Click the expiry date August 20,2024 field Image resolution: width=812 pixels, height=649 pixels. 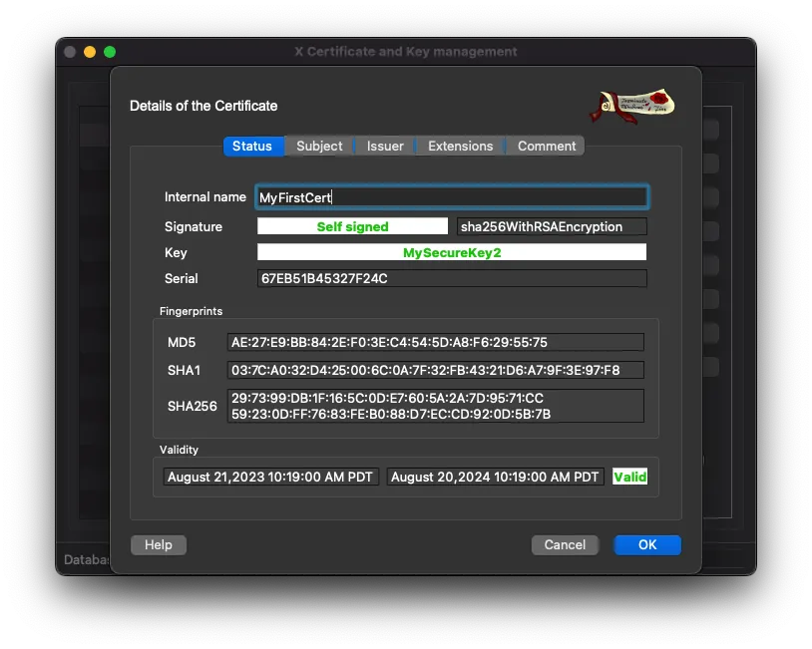pyautogui.click(x=495, y=477)
